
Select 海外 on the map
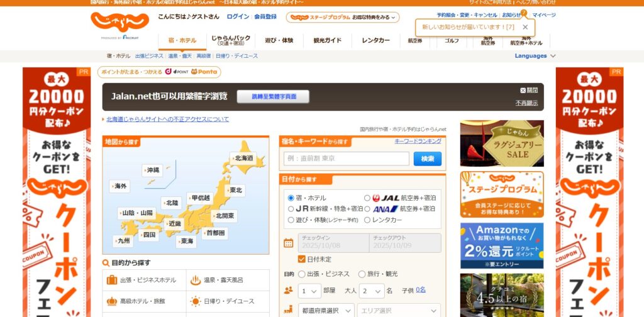120,186
